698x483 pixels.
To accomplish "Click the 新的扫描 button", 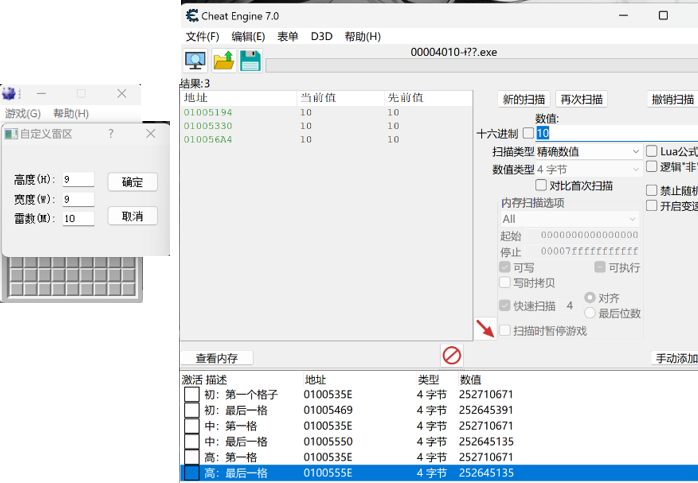I will pyautogui.click(x=524, y=99).
